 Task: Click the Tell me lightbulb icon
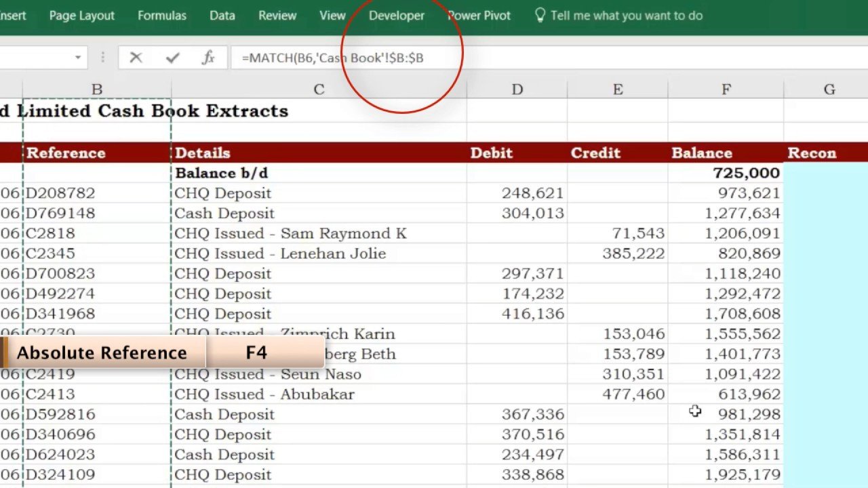click(x=540, y=15)
